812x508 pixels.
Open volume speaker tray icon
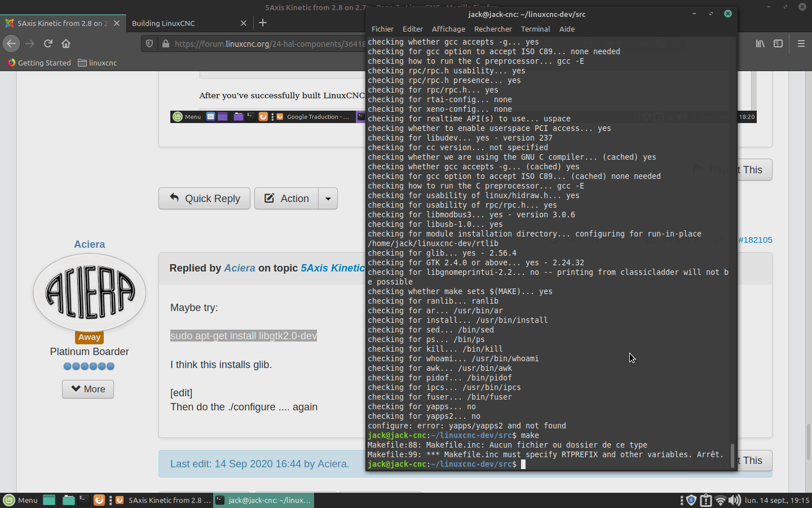coord(734,500)
